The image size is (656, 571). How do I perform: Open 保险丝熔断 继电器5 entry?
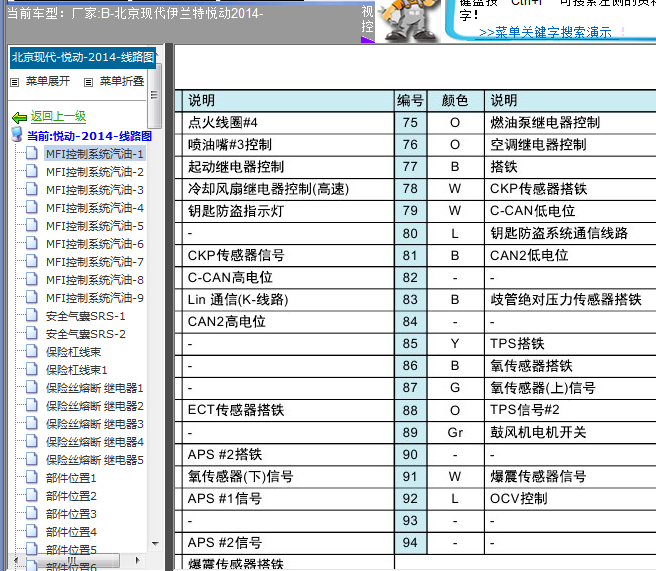tap(95, 460)
